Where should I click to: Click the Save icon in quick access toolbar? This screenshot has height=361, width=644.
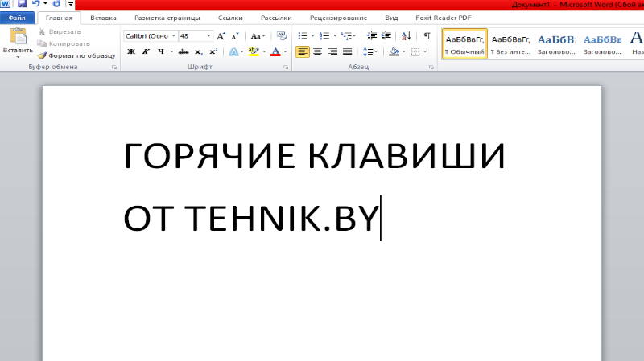click(x=22, y=4)
